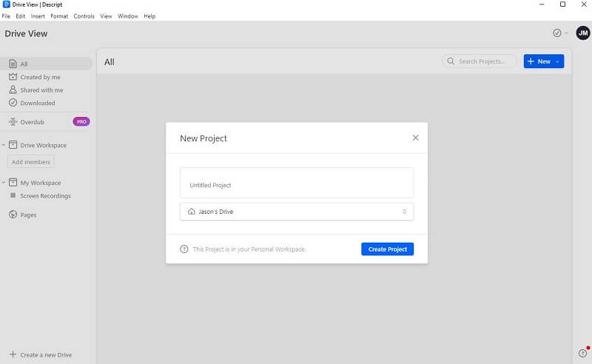Select the Downloaded checkmark icon
This screenshot has width=592, height=364.
[x=13, y=103]
